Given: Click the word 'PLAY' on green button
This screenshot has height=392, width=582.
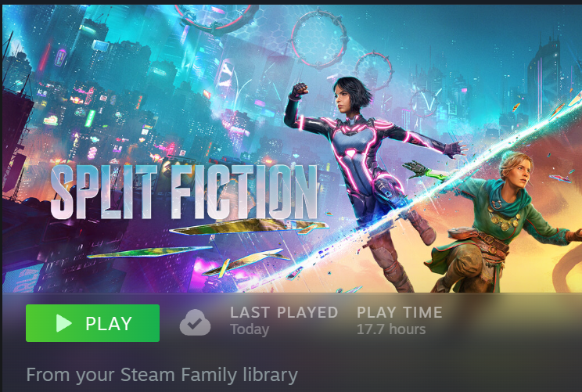Looking at the screenshot, I should click(x=109, y=323).
